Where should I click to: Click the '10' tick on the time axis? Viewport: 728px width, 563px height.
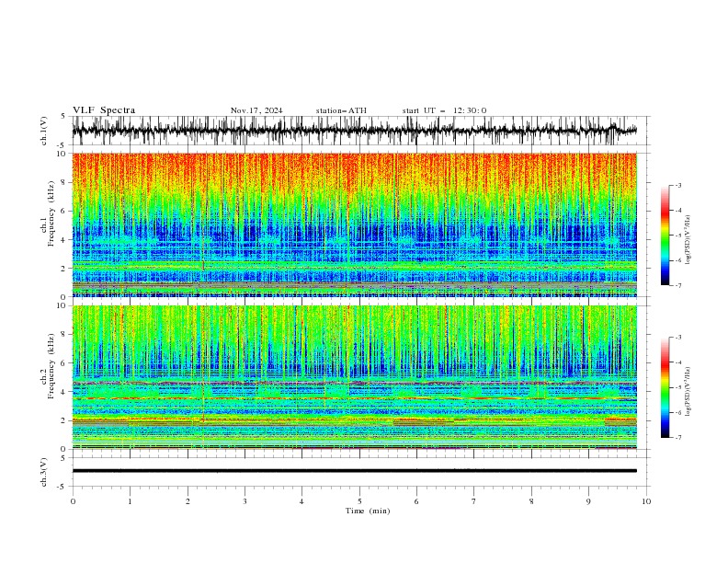coord(646,501)
